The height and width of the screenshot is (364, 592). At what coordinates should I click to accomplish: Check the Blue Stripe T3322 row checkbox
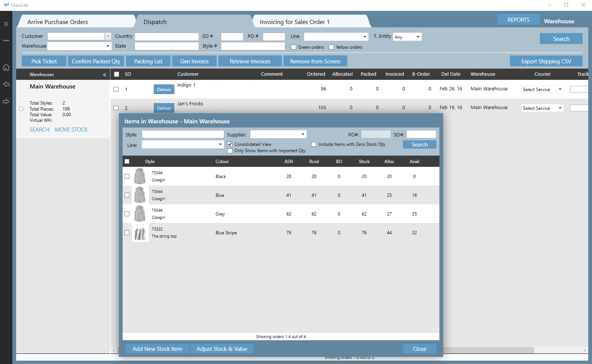[x=127, y=232]
